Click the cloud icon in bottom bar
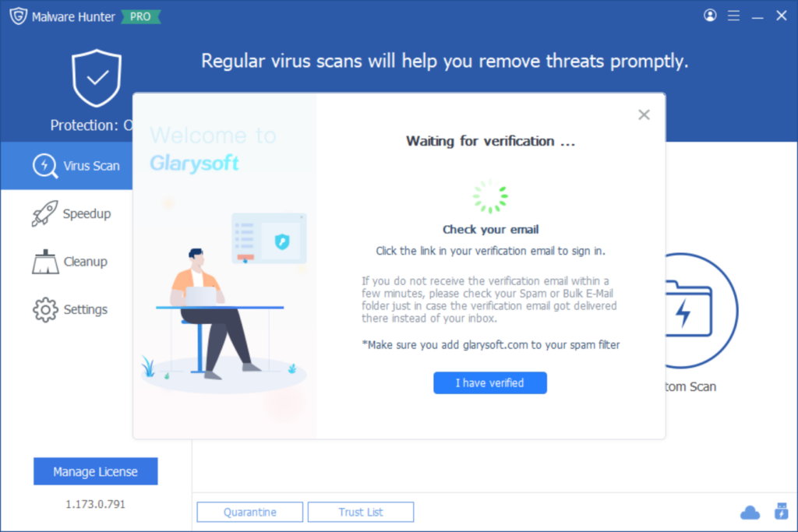This screenshot has height=532, width=798. pos(750,513)
